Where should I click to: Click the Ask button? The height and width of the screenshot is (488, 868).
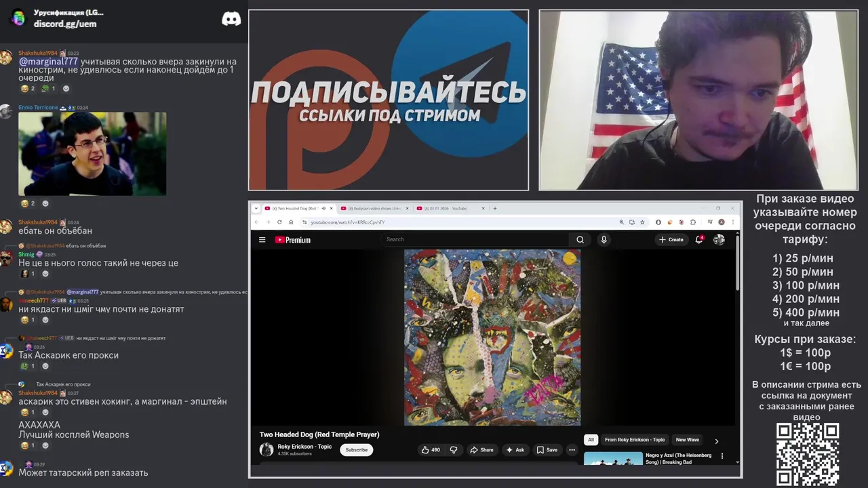tap(515, 449)
